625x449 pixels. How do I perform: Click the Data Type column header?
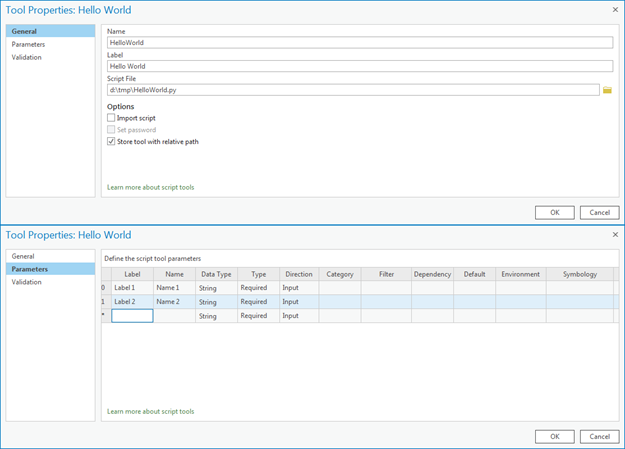point(215,274)
